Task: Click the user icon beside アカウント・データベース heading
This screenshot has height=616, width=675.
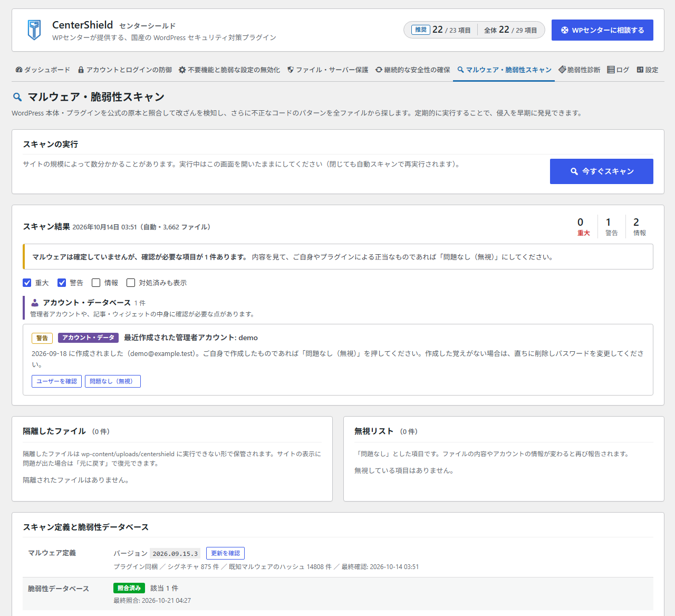Action: click(x=35, y=303)
